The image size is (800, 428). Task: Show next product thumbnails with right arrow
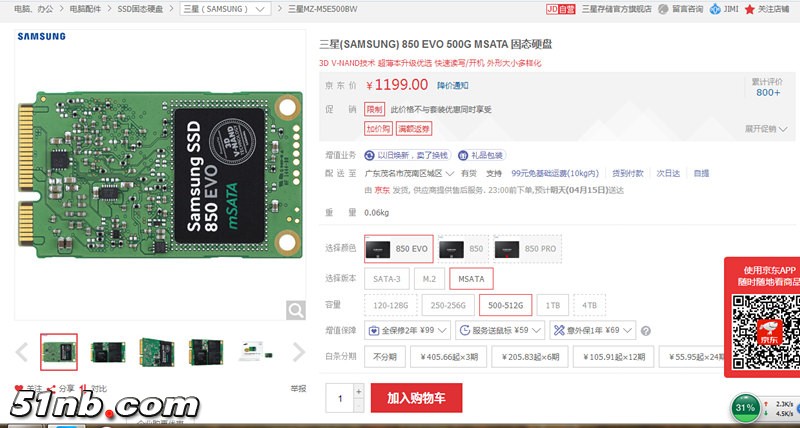tap(298, 352)
